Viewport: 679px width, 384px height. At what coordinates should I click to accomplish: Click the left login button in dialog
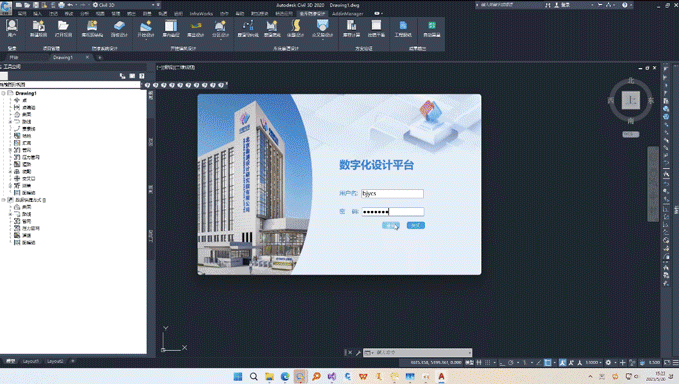point(391,225)
